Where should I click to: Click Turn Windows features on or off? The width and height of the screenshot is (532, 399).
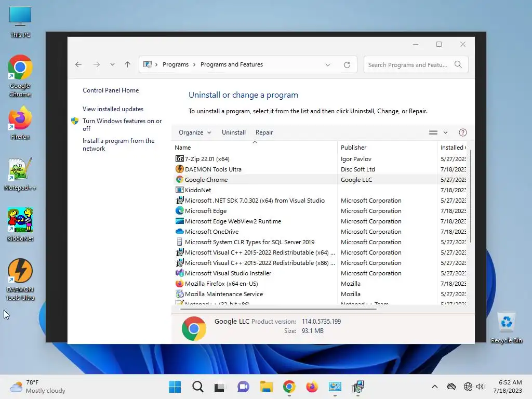click(122, 125)
